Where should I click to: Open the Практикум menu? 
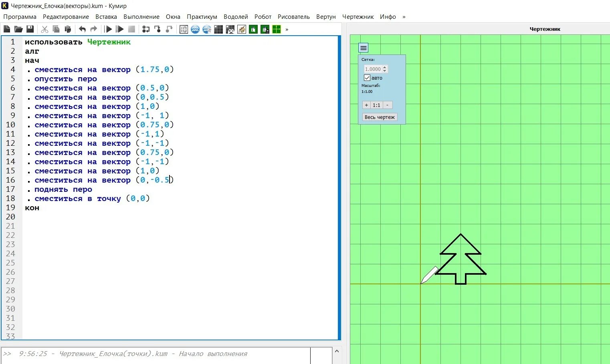pyautogui.click(x=202, y=17)
